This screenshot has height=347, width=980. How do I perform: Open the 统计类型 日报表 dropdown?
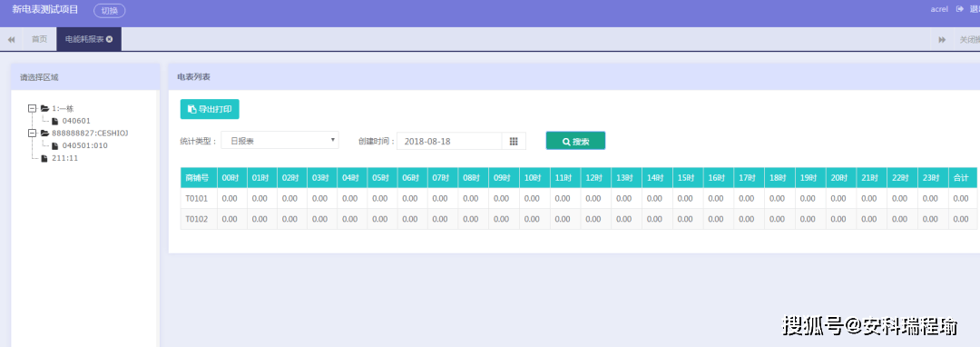click(x=279, y=140)
